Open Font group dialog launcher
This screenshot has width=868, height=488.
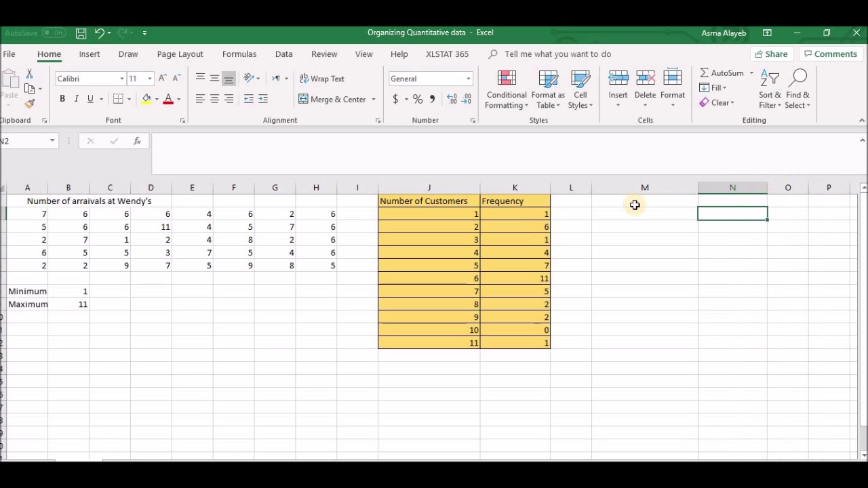182,121
